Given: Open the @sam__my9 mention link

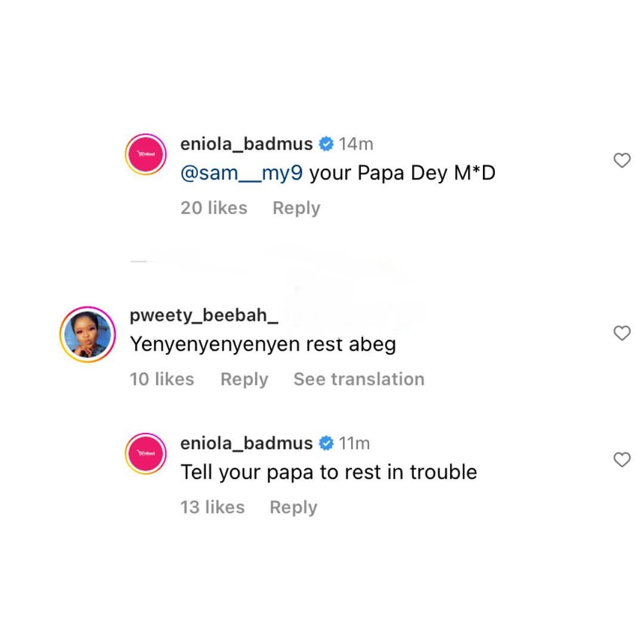Looking at the screenshot, I should pos(242,173).
